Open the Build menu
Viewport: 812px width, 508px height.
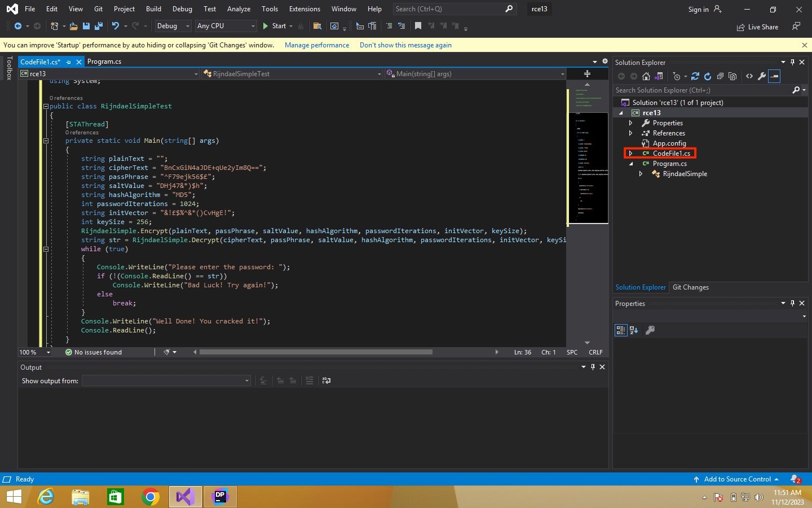tap(153, 9)
